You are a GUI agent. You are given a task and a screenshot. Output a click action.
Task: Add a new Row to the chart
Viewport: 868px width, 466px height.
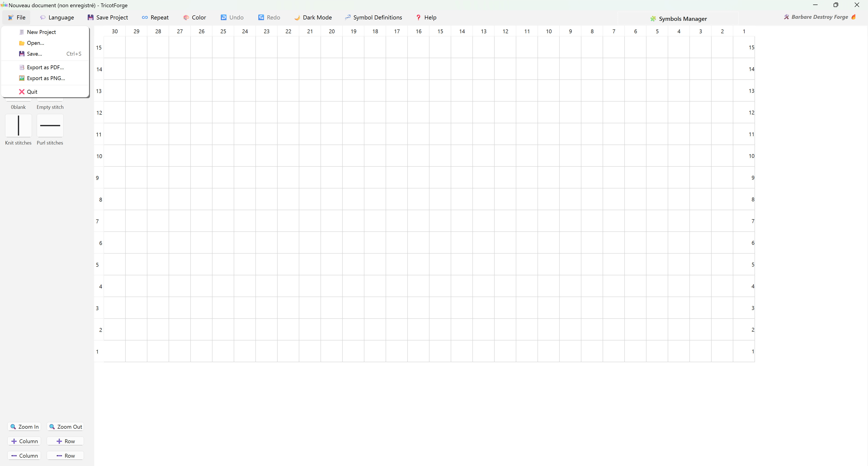point(65,441)
